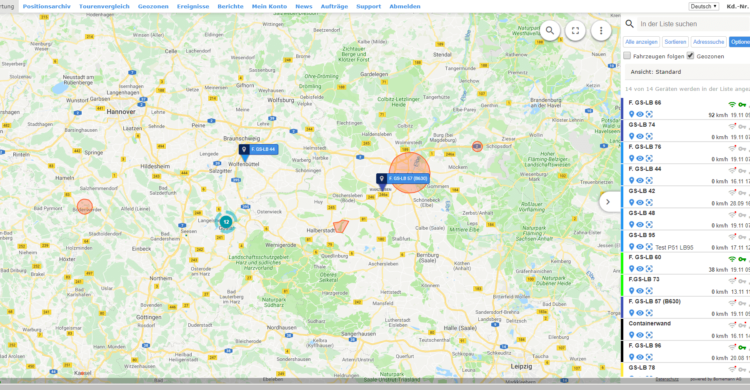Viewport: 750px width, 390px height.
Task: Click the Adresssuche button
Action: [x=708, y=42]
